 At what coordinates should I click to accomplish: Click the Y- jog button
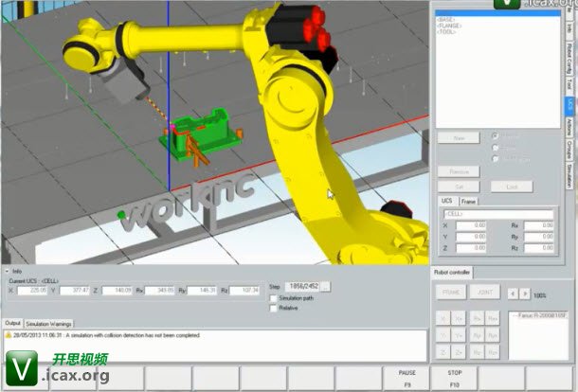(x=443, y=335)
